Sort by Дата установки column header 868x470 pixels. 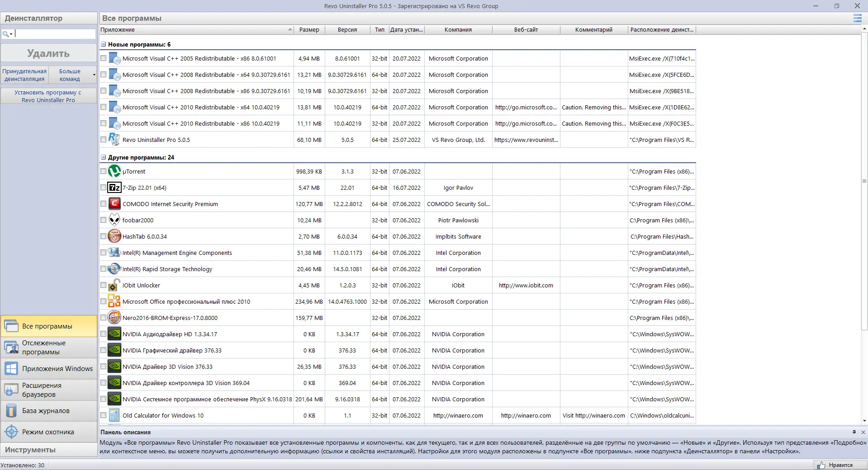(x=407, y=29)
